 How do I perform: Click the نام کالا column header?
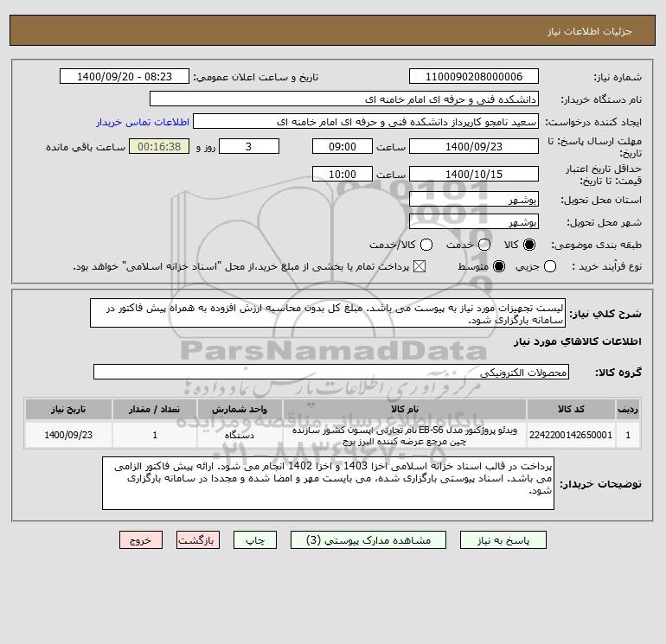coord(405,409)
